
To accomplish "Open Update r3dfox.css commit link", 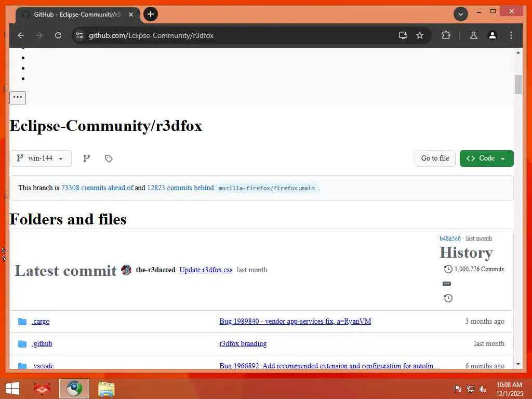I will [206, 270].
